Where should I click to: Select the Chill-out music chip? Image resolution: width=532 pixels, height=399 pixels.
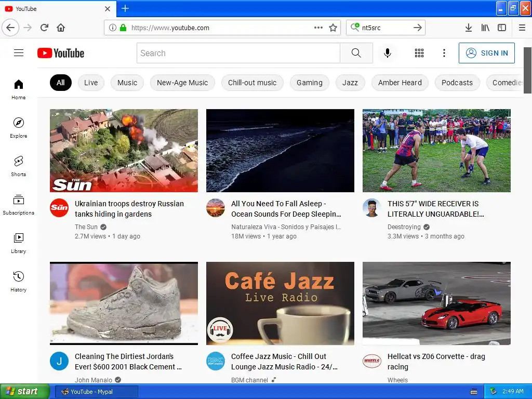(252, 83)
